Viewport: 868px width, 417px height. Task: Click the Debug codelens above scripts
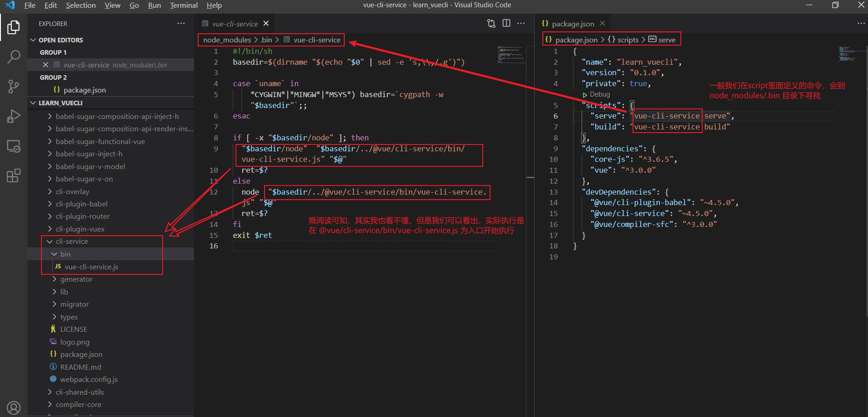(x=600, y=94)
